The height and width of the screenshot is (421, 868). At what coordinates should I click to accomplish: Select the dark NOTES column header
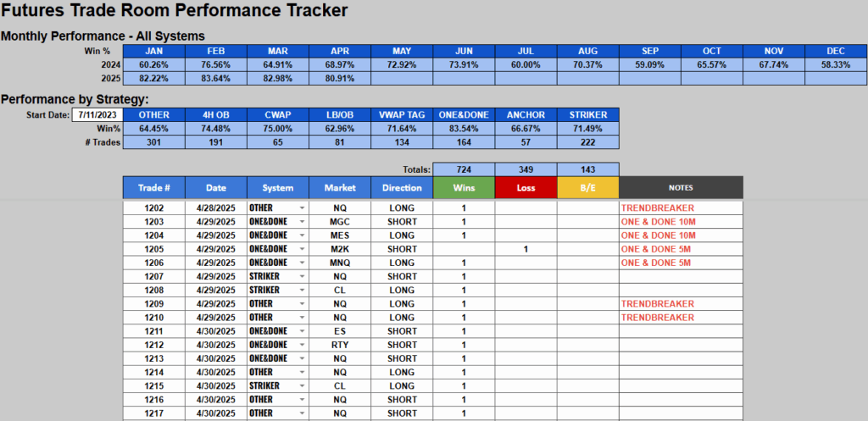(681, 187)
